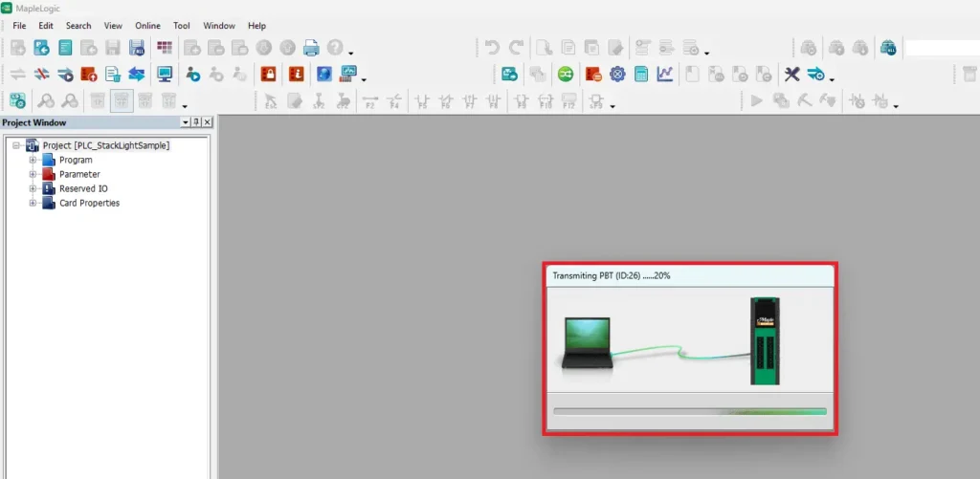Click the blue arrows with gear icon
The image size is (980, 479).
pyautogui.click(x=815, y=75)
